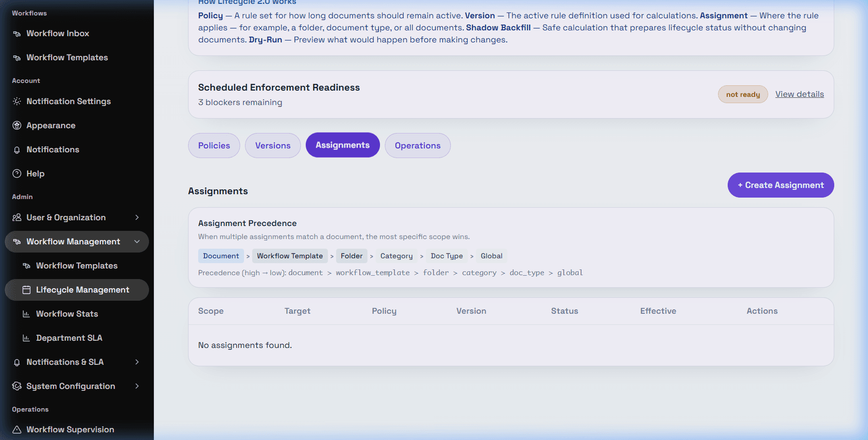Click the Notifications & SLA bell icon
This screenshot has width=868, height=440.
coord(17,362)
